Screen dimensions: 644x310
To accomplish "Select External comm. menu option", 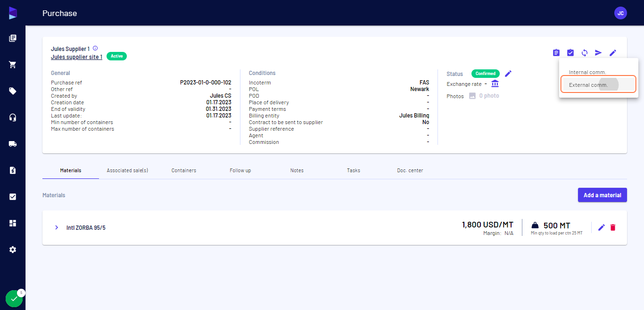I will 599,85.
